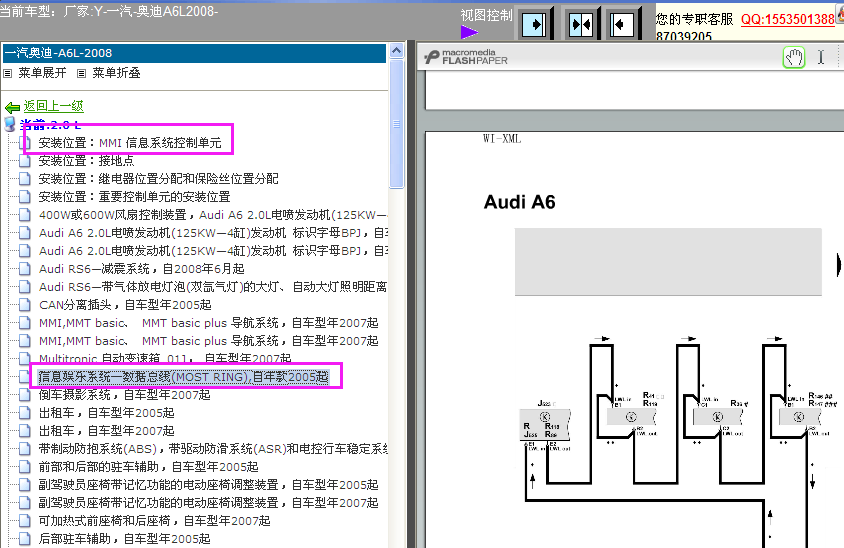Collapse all menus with 菜单折叠
This screenshot has height=548, width=844.
(116, 73)
